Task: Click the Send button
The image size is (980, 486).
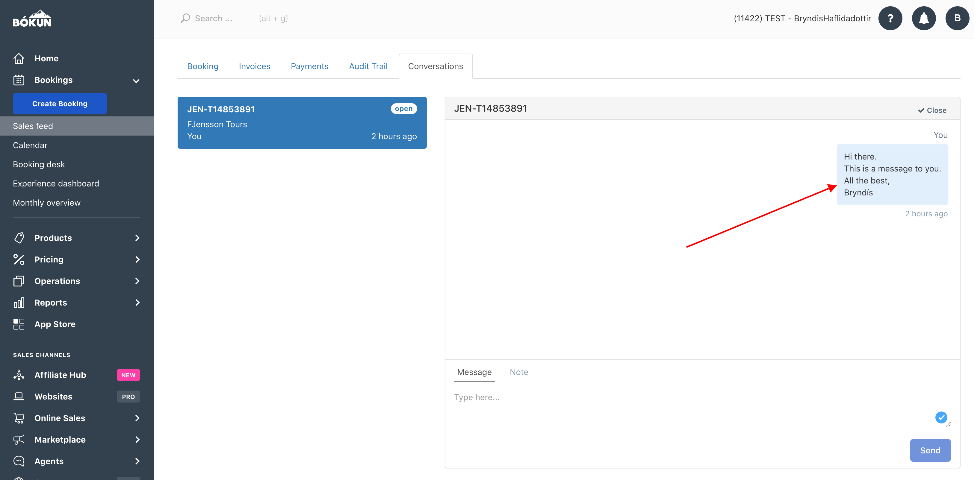Action: point(936,453)
